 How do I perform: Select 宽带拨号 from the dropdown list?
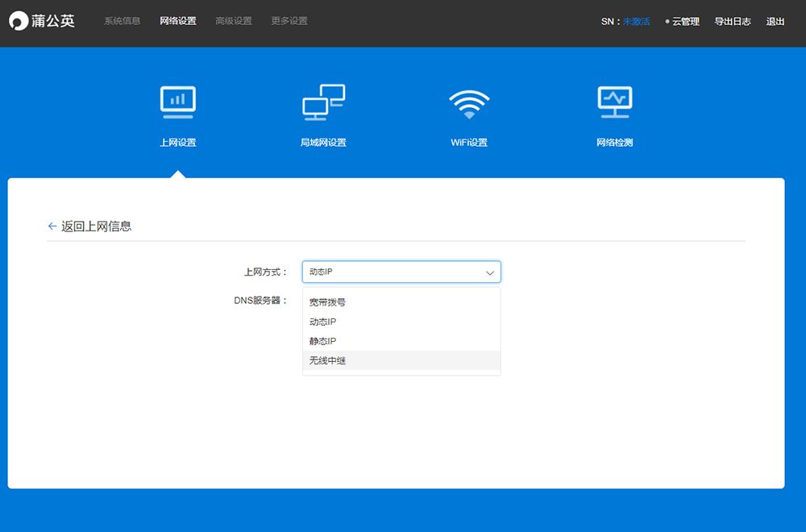pyautogui.click(x=327, y=302)
